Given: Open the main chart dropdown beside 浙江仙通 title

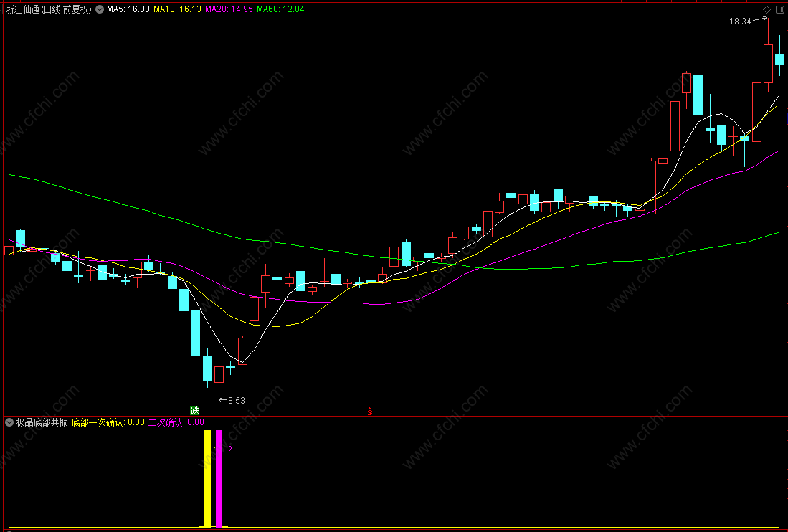Looking at the screenshot, I should coord(100,9).
